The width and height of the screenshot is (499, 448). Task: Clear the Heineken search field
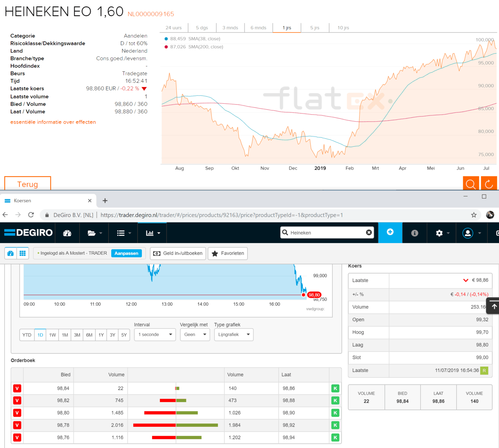(369, 233)
